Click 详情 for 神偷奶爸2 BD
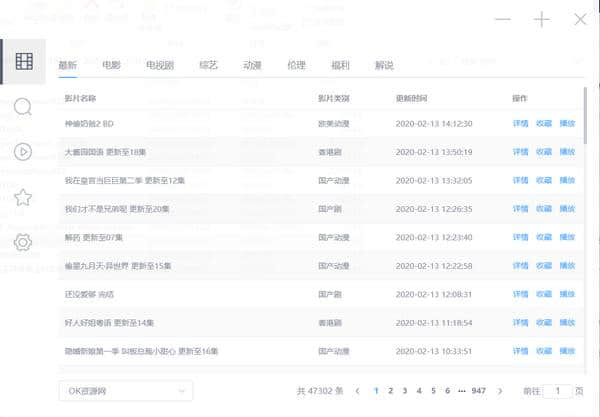Image resolution: width=600 pixels, height=417 pixels. coord(520,124)
